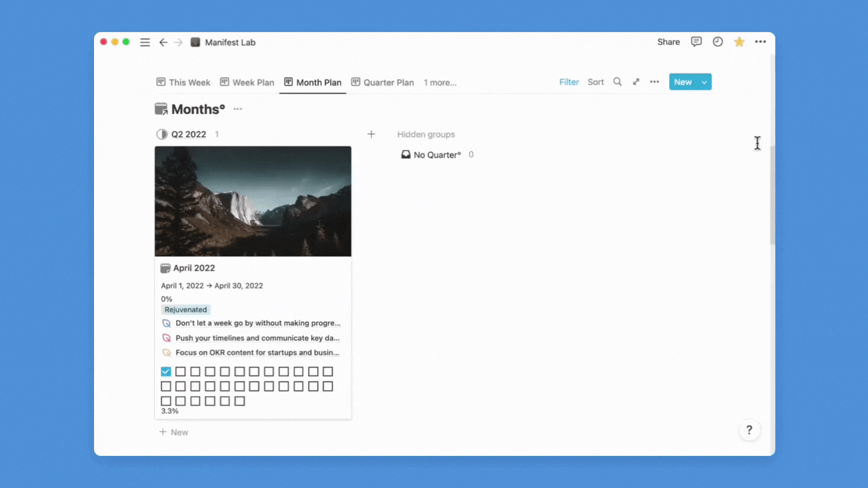The width and height of the screenshot is (868, 488).
Task: Click the Months database calendar icon
Action: tap(161, 109)
